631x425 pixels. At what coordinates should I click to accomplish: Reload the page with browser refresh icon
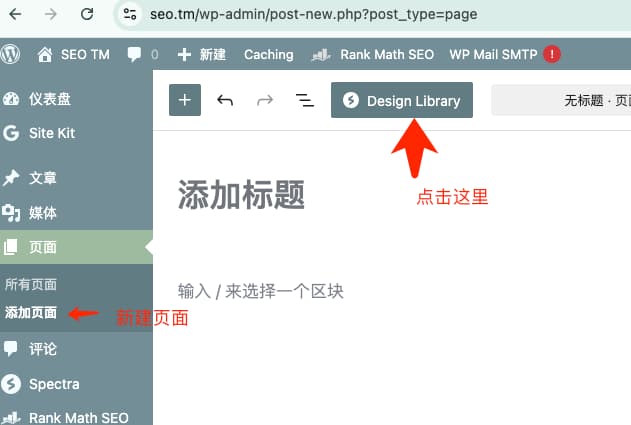[x=87, y=14]
